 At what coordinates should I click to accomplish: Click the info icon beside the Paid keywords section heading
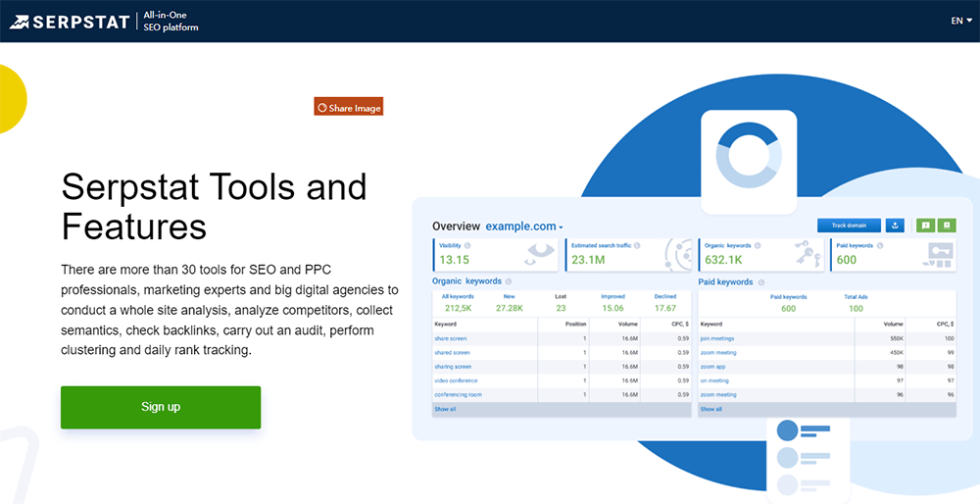(x=761, y=282)
